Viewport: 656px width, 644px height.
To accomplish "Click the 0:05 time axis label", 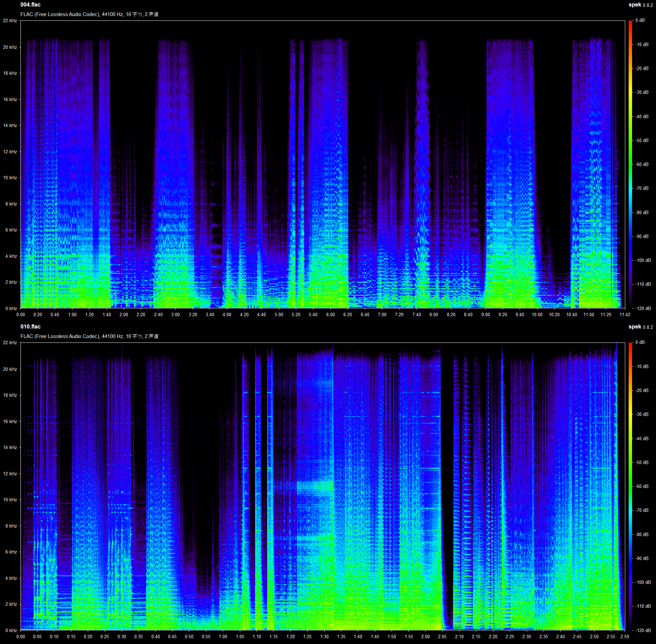I will point(37,636).
